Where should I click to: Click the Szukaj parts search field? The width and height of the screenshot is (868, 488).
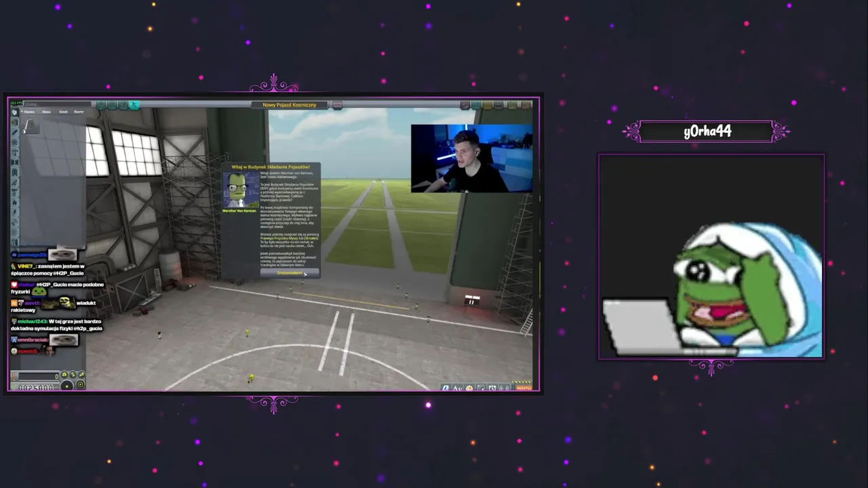58,104
